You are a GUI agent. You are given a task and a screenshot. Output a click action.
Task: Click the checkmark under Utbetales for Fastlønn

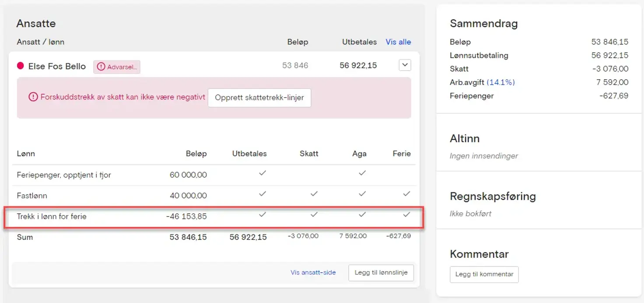262,194
